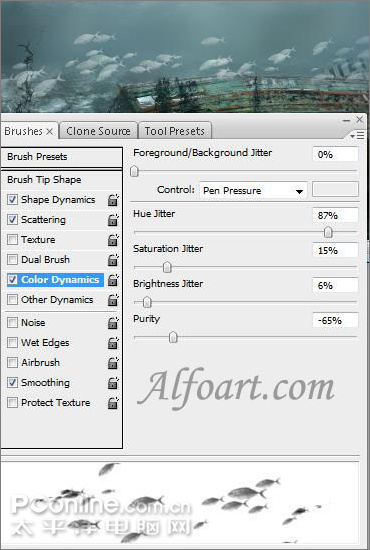370x550 pixels.
Task: Switch to the Clone Source tab
Action: point(98,131)
